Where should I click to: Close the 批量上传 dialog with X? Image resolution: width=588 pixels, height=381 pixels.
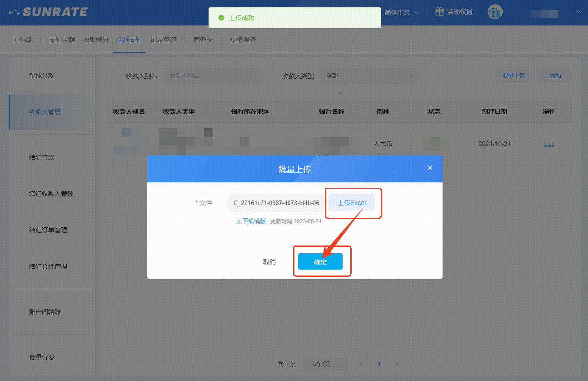pyautogui.click(x=430, y=168)
